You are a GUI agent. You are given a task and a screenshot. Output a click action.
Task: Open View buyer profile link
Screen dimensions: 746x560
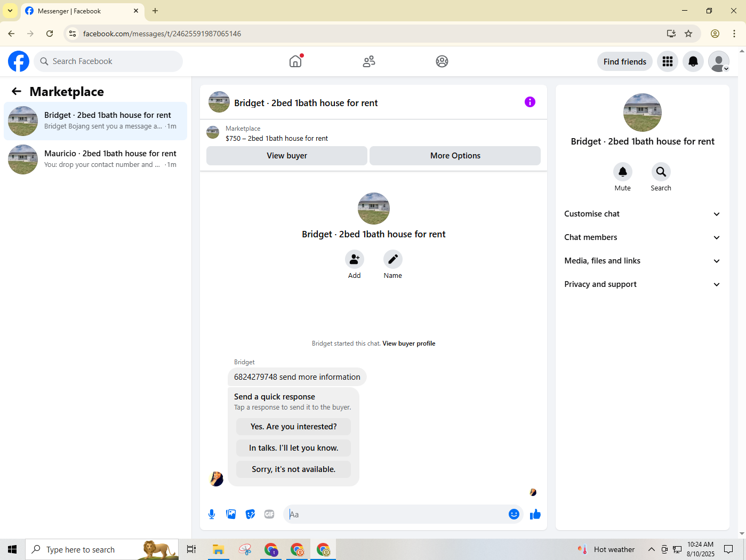[x=409, y=343]
